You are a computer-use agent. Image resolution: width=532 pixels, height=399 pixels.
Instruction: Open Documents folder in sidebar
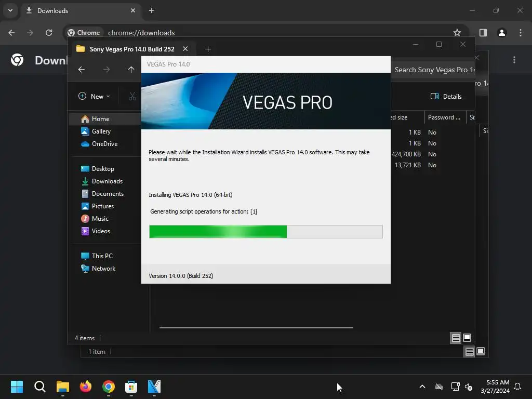pyautogui.click(x=108, y=194)
